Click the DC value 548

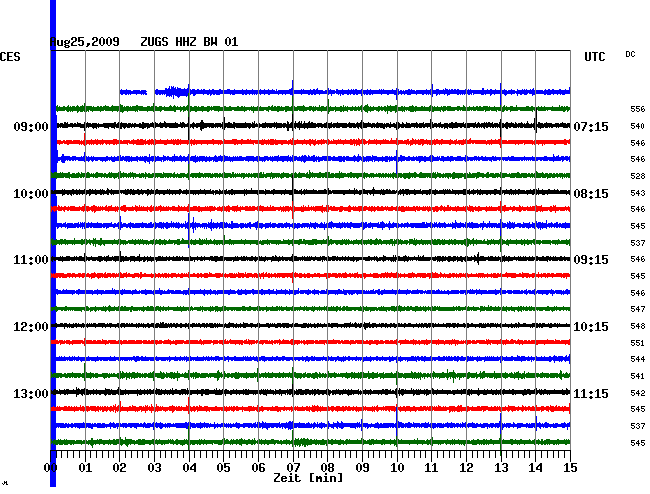tap(638, 326)
